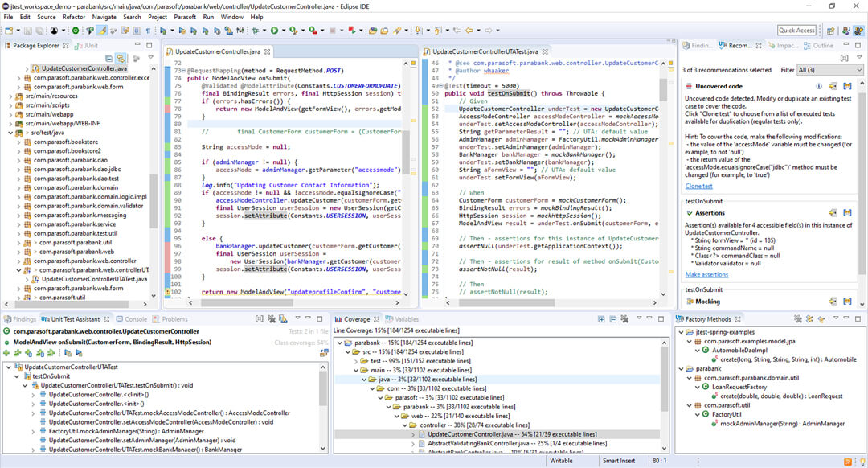868x468 pixels.
Task: Click the Debug bug icon in toolbar
Action: point(255,31)
